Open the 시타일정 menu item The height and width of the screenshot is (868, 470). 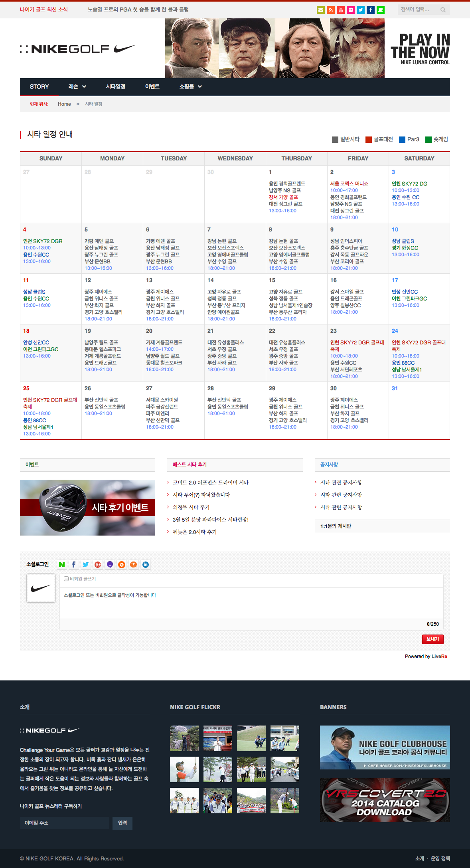(116, 87)
